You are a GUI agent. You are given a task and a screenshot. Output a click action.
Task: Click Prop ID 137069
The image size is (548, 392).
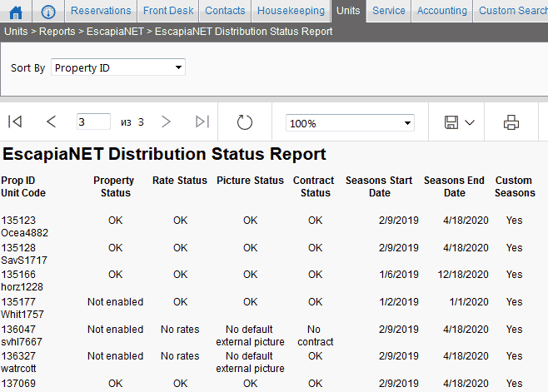(18, 384)
